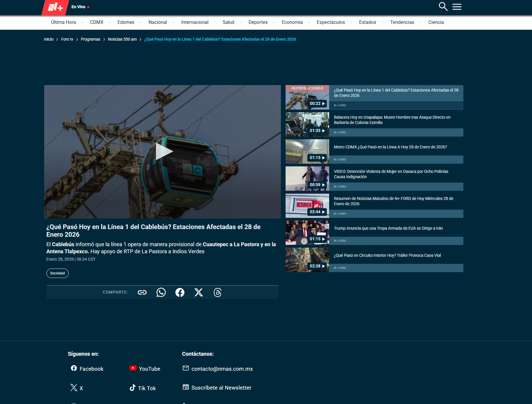Click the Programas breadcrumb link
532x404 pixels.
90,39
